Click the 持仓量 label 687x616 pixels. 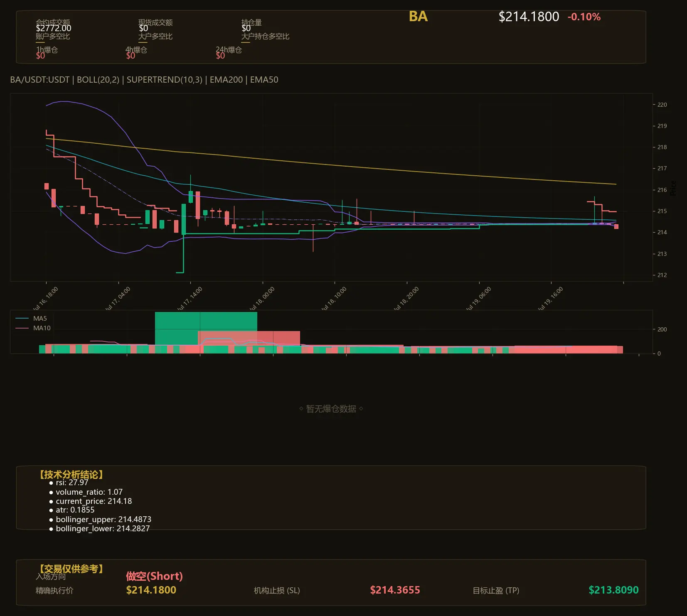coord(251,22)
